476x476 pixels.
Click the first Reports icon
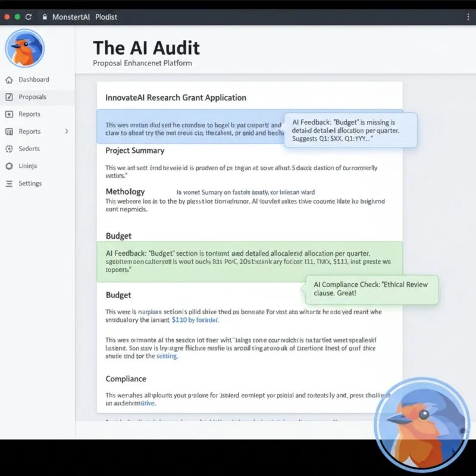click(x=9, y=114)
